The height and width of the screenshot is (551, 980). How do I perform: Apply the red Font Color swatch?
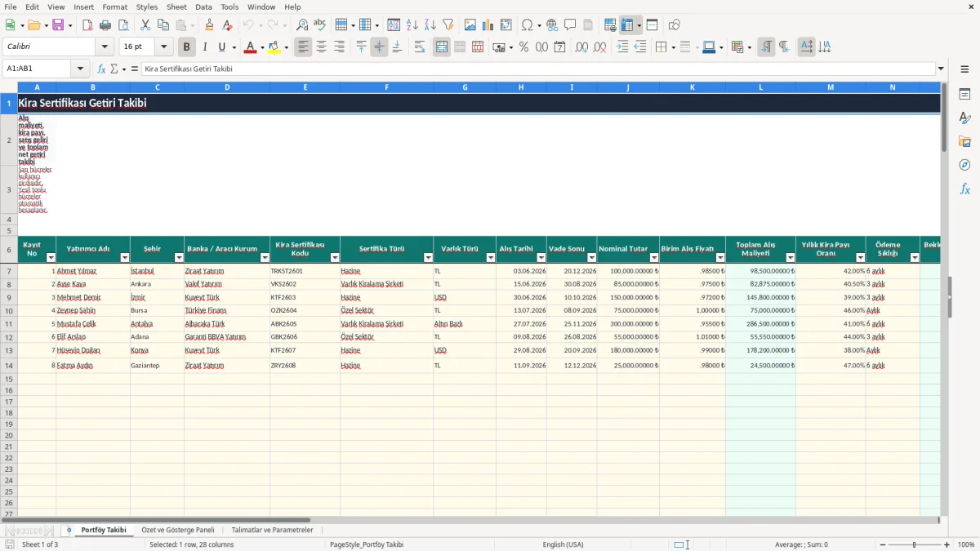coord(250,47)
